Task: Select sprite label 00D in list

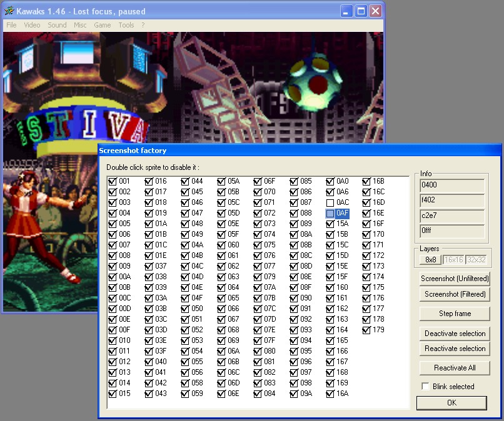Action: (124, 309)
